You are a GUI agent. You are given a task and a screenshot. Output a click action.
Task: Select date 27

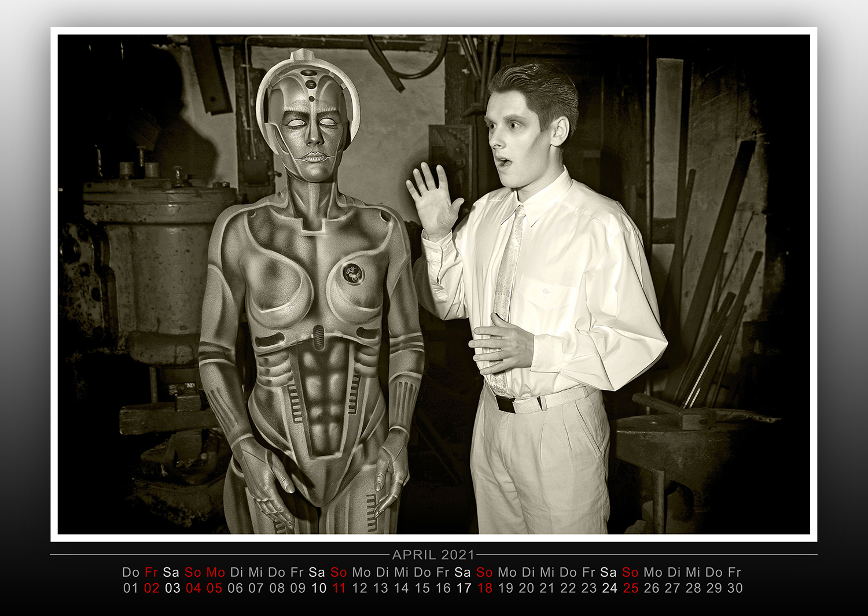click(672, 588)
